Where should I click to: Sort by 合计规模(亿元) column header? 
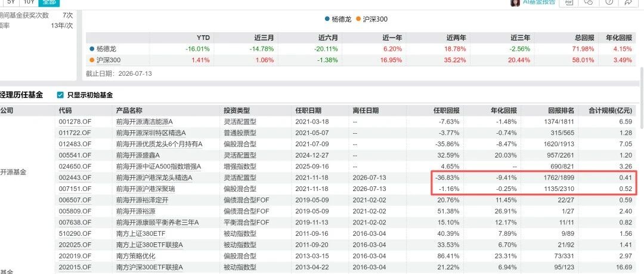click(x=611, y=110)
